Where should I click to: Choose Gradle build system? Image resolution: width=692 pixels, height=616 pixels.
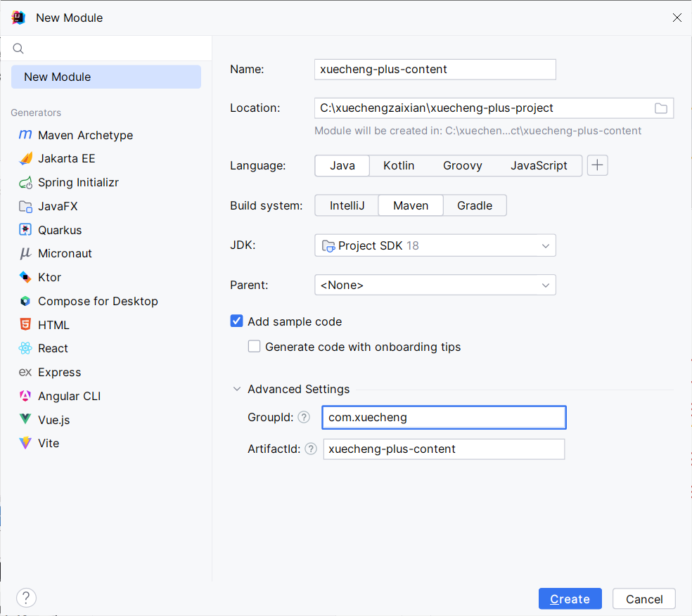coord(475,205)
